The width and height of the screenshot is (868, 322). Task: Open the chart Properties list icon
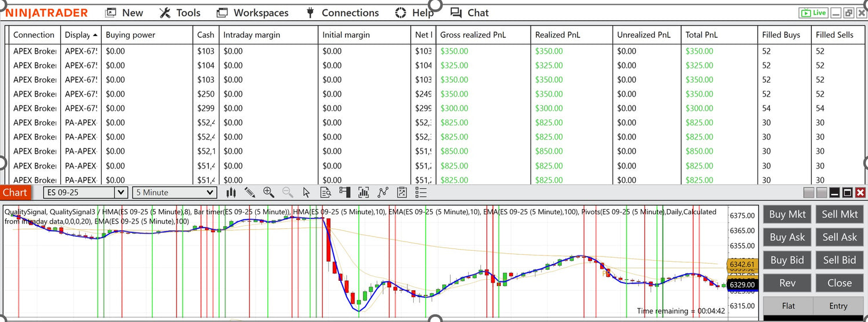tap(421, 192)
